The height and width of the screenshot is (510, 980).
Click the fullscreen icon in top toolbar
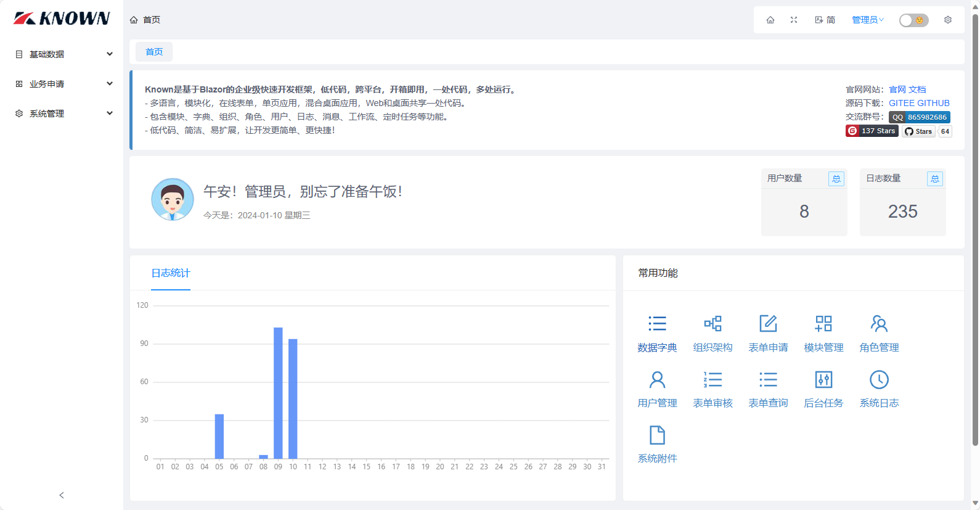click(794, 20)
